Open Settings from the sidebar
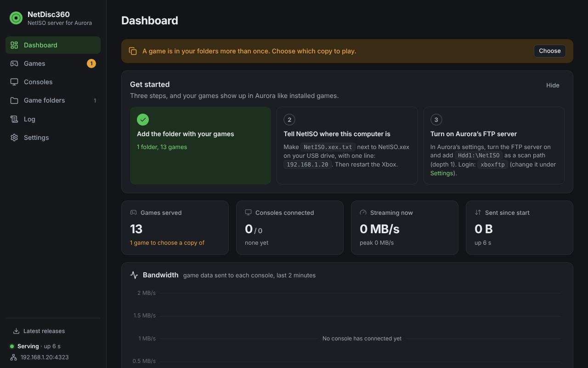The height and width of the screenshot is (368, 588). coord(53,138)
